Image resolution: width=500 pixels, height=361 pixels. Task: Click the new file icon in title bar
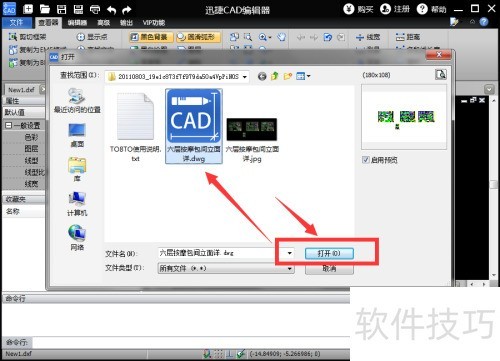28,9
